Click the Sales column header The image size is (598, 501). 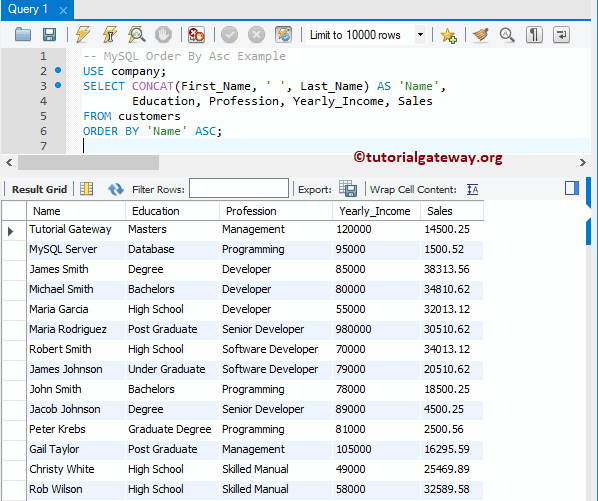[x=452, y=211]
